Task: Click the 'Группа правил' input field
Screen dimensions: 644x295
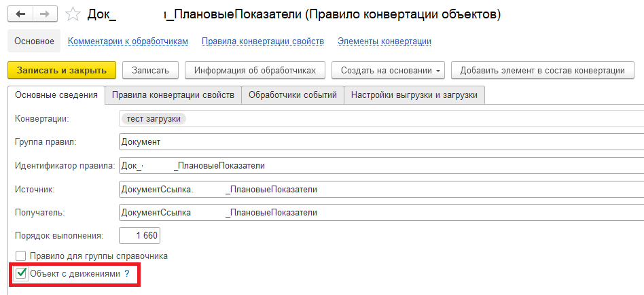Action: pos(380,142)
